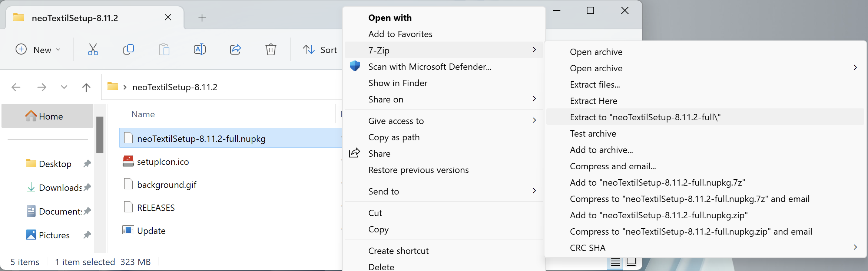Click neoTextilSetup-8.11.2 in the address path

(175, 87)
